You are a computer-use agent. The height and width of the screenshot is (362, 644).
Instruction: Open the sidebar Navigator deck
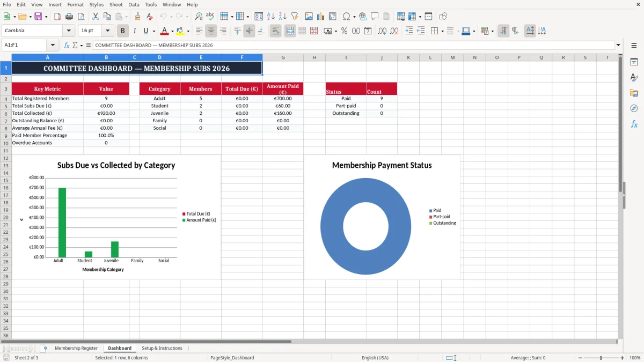pyautogui.click(x=634, y=108)
